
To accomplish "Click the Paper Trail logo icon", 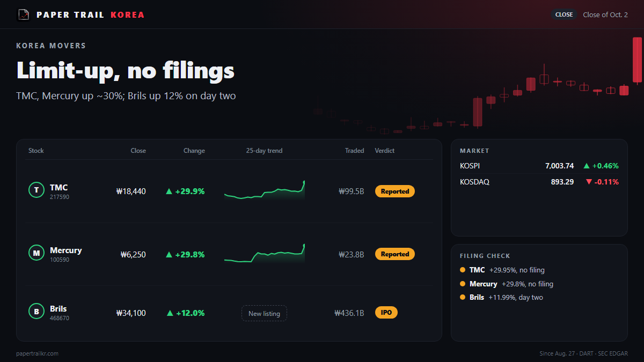I will pos(23,14).
